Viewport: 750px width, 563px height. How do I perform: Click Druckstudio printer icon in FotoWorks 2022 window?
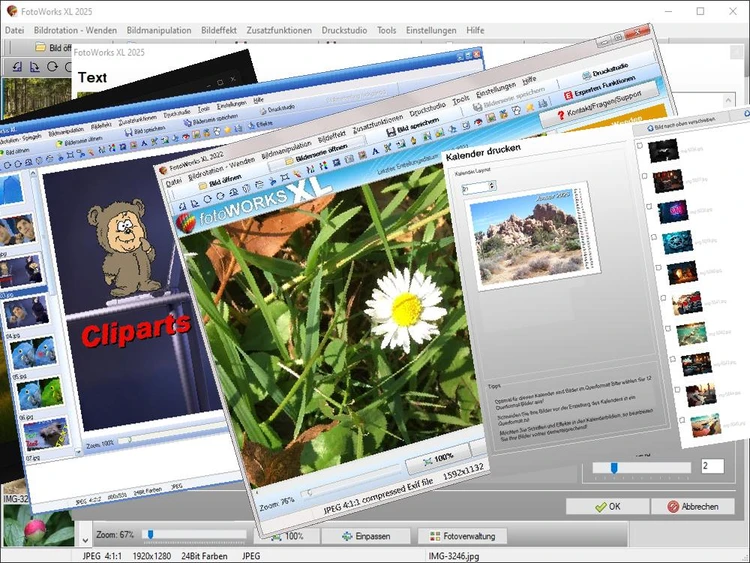586,76
